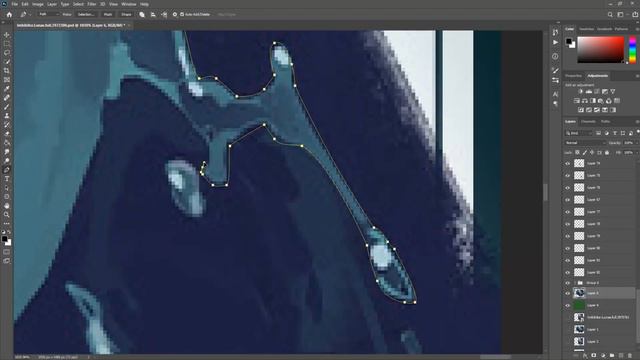Click the green layer's thumbnail
The image size is (640, 360).
(x=579, y=305)
